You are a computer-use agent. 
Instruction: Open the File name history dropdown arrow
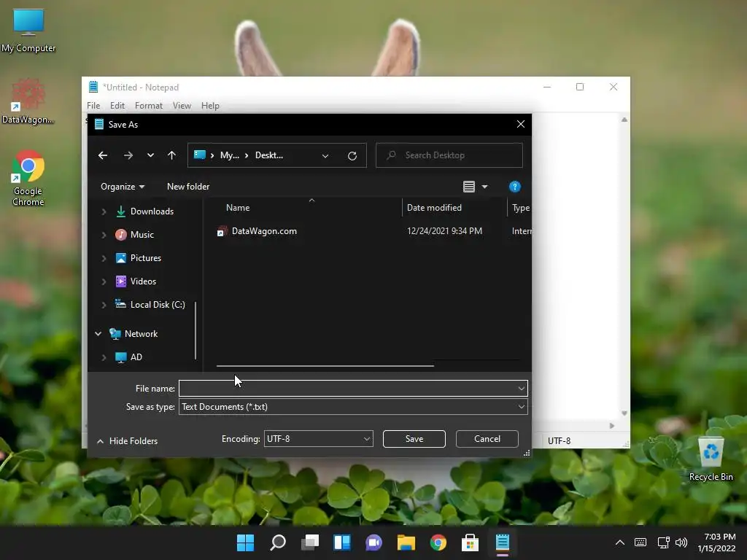(x=521, y=389)
